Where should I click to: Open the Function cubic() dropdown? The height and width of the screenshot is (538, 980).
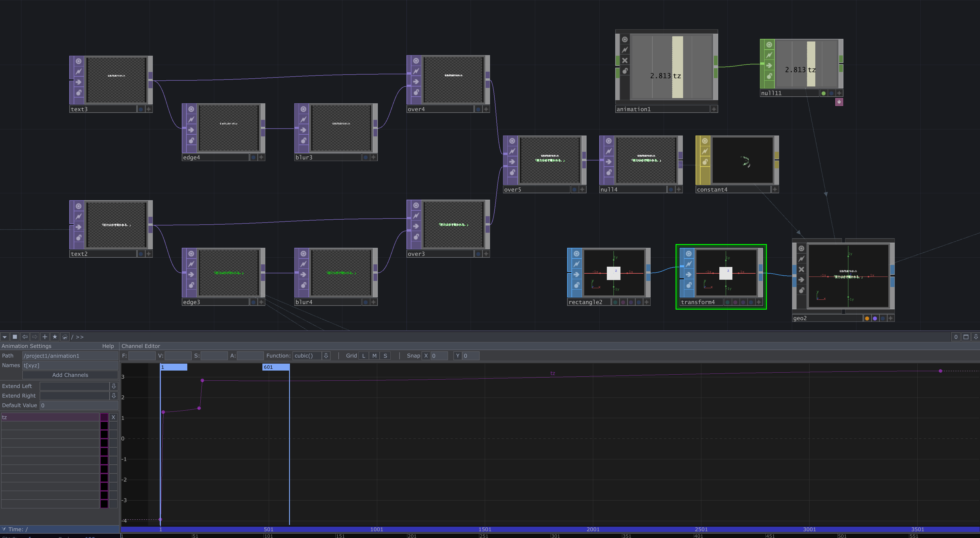(x=326, y=356)
